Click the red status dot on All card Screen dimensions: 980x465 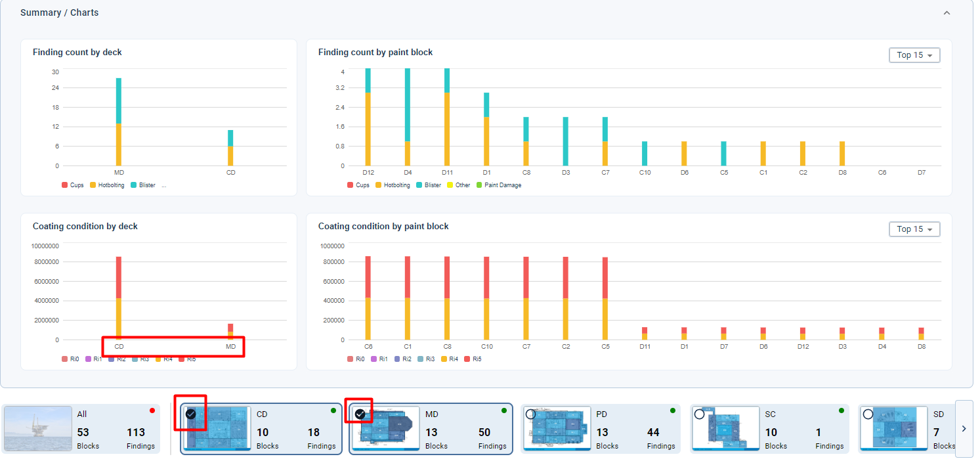tap(152, 410)
